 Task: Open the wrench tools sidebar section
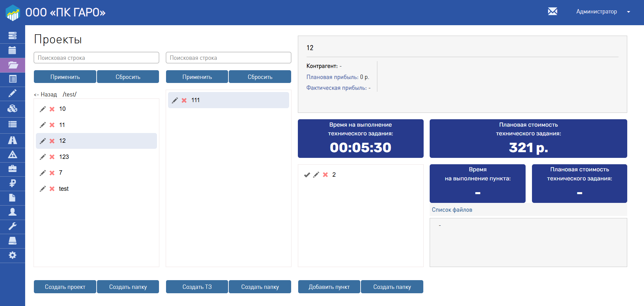pyautogui.click(x=12, y=226)
